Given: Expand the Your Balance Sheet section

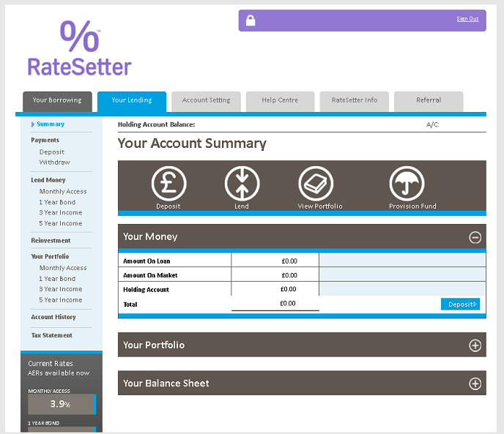Looking at the screenshot, I should 475,384.
